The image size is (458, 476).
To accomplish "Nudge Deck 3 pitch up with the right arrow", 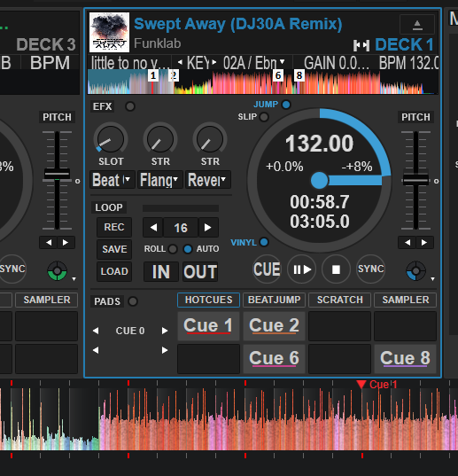I will (x=66, y=243).
